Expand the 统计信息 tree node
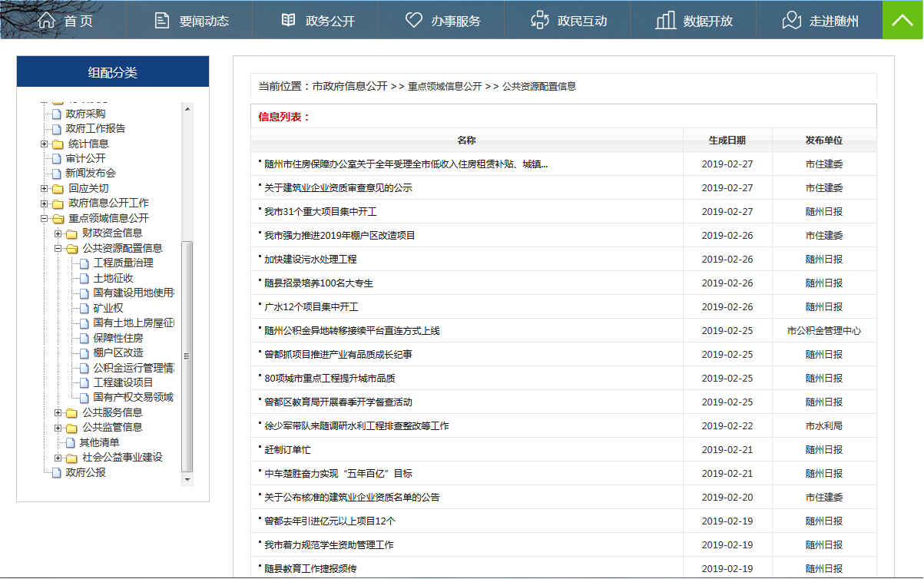924x579 pixels. click(x=45, y=144)
